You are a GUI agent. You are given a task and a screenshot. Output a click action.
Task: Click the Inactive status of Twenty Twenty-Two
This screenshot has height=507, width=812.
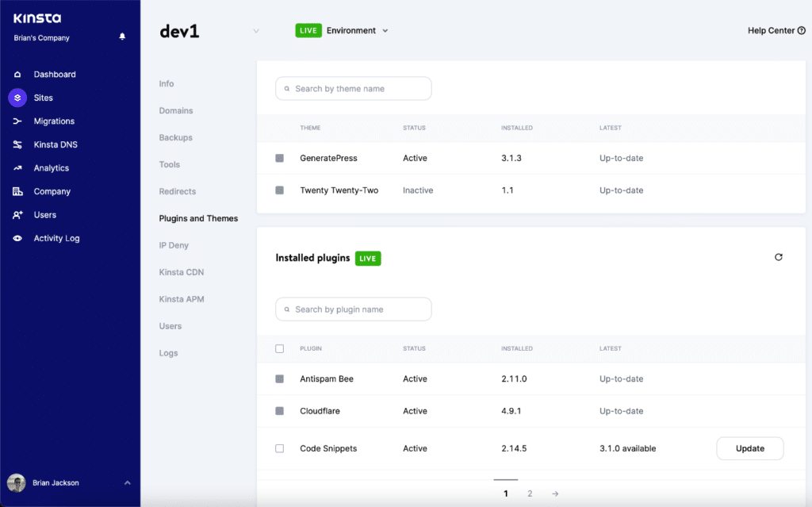pos(418,190)
